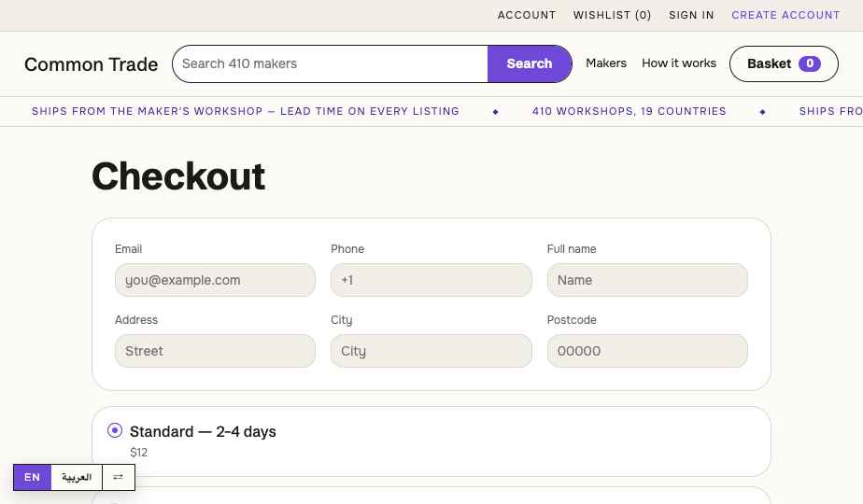
Task: Click Create Account link
Action: pyautogui.click(x=785, y=16)
